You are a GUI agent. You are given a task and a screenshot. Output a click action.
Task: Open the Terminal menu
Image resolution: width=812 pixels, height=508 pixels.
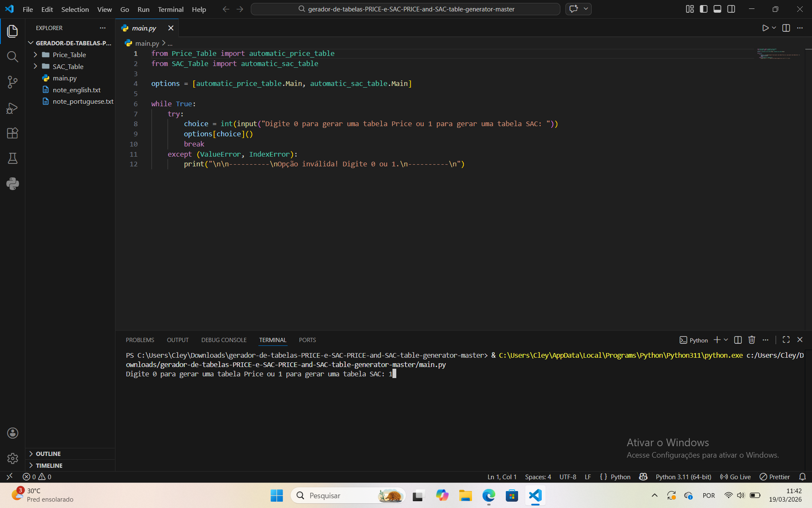click(x=170, y=9)
